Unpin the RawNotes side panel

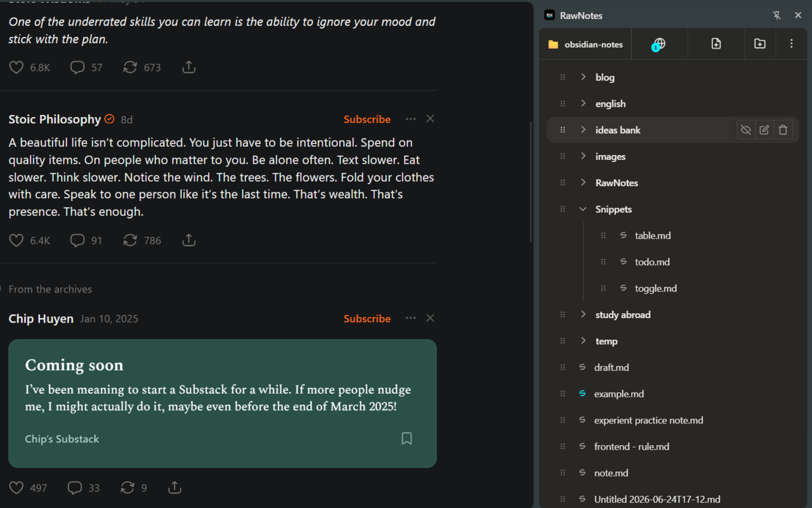[x=776, y=15]
